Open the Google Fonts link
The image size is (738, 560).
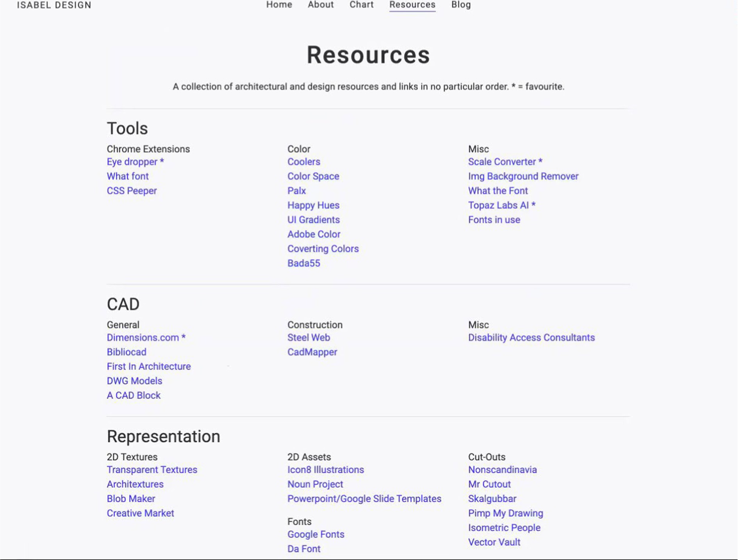click(x=316, y=534)
